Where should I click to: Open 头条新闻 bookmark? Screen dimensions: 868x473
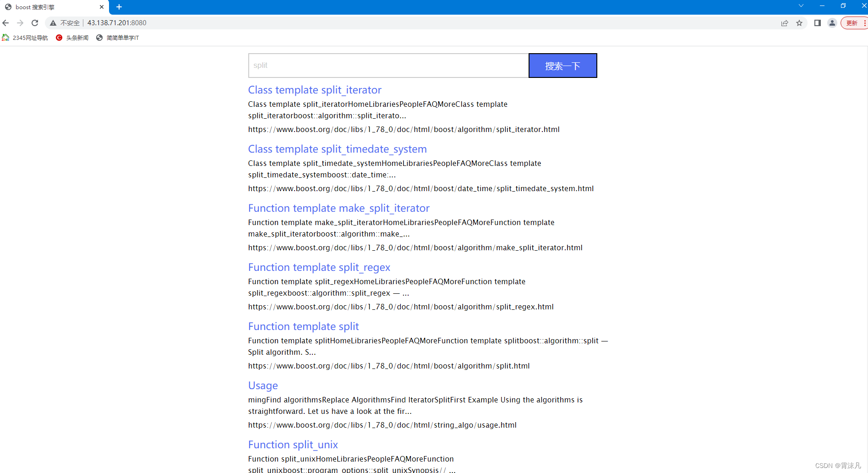pyautogui.click(x=72, y=38)
